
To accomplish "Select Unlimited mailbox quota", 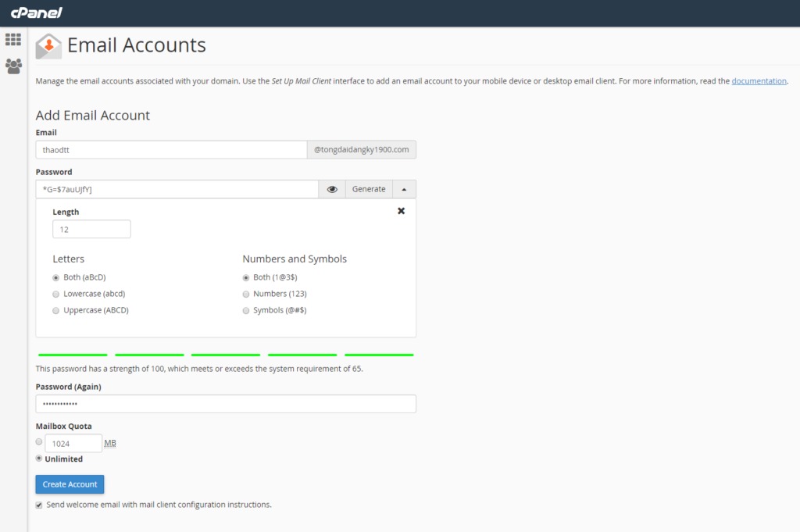I will 39,458.
